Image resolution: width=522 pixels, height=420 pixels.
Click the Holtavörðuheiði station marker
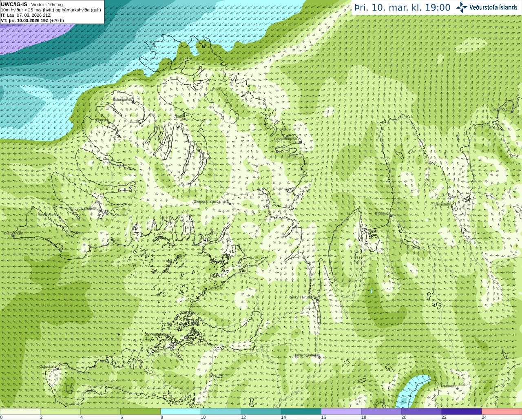click(x=319, y=357)
